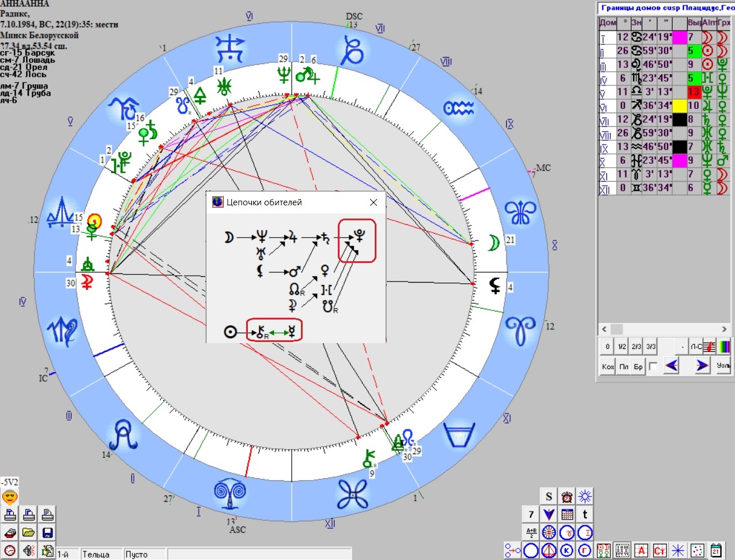The image size is (735, 560).
Task: Click the "Узлы" button
Action: click(723, 366)
